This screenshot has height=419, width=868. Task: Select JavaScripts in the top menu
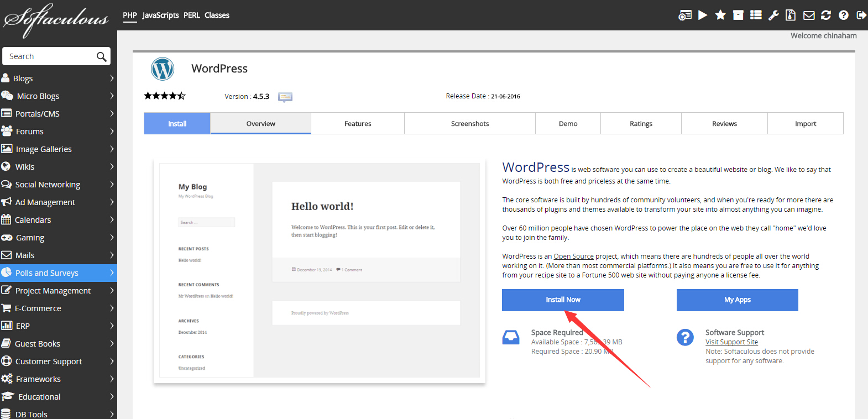[160, 15]
